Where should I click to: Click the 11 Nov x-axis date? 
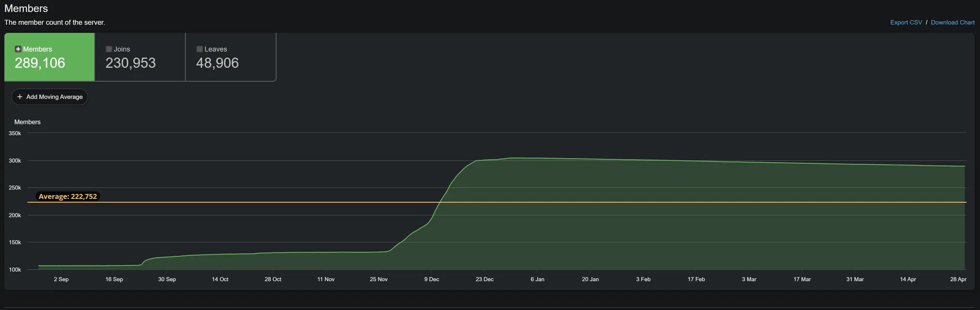pyautogui.click(x=326, y=279)
